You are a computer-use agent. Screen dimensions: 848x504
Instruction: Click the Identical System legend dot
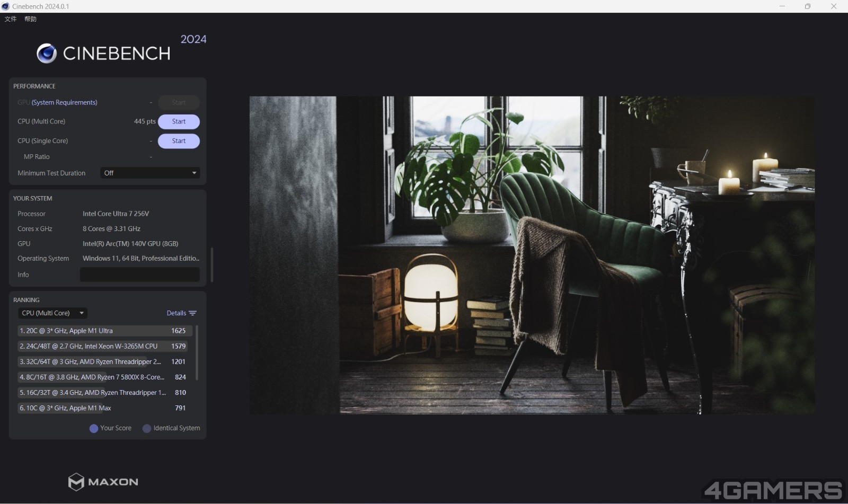pyautogui.click(x=147, y=428)
